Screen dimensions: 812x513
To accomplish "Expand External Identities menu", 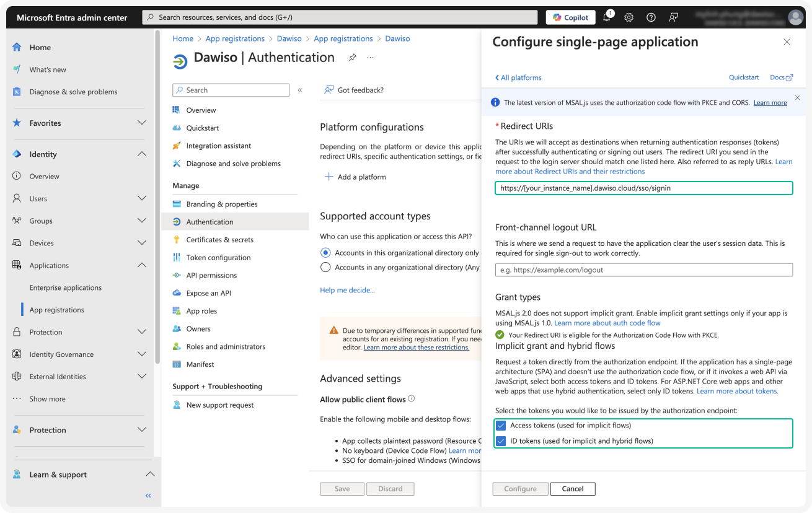I will (x=142, y=377).
